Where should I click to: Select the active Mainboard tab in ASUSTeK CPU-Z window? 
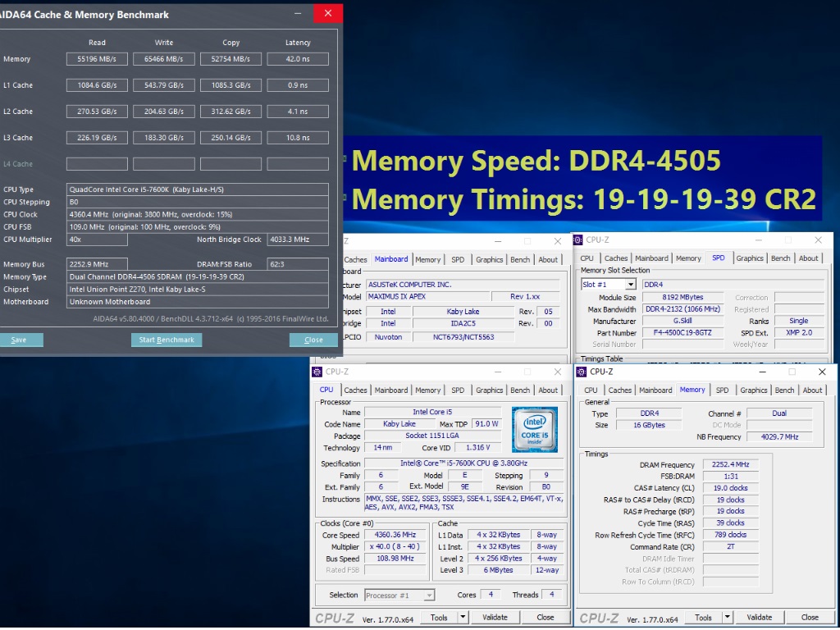pos(391,258)
